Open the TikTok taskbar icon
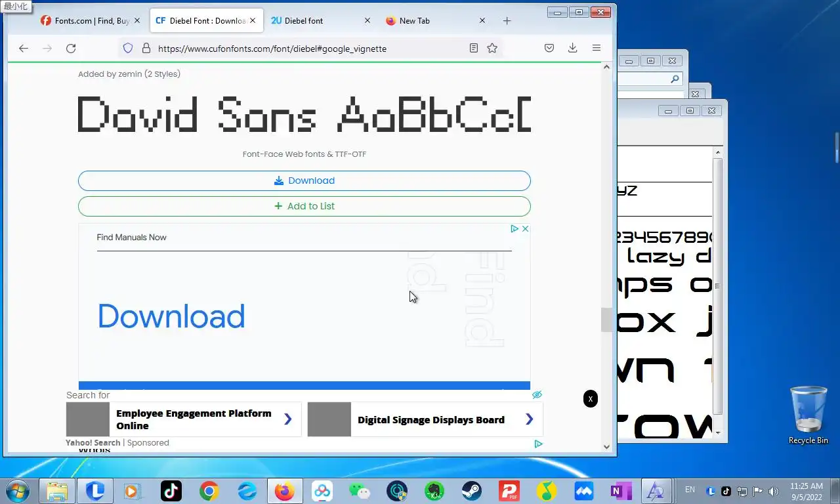The height and width of the screenshot is (504, 840). (171, 491)
